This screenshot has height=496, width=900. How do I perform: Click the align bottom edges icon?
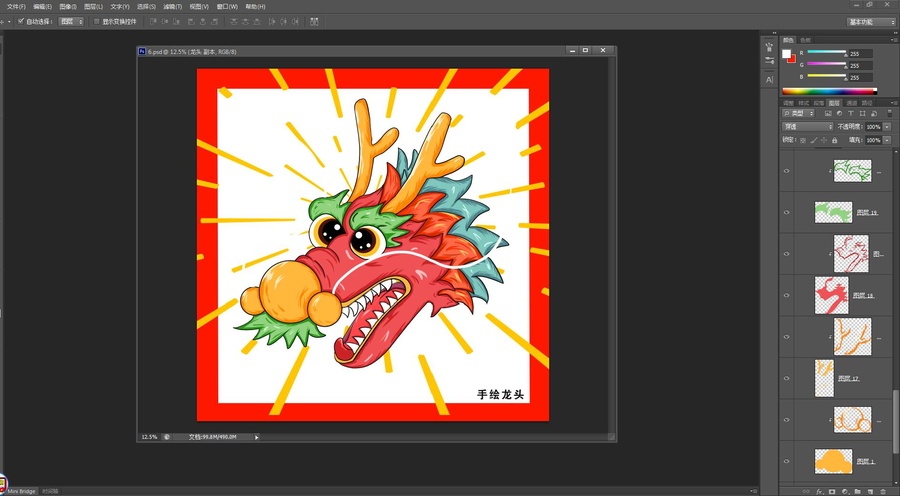(176, 22)
